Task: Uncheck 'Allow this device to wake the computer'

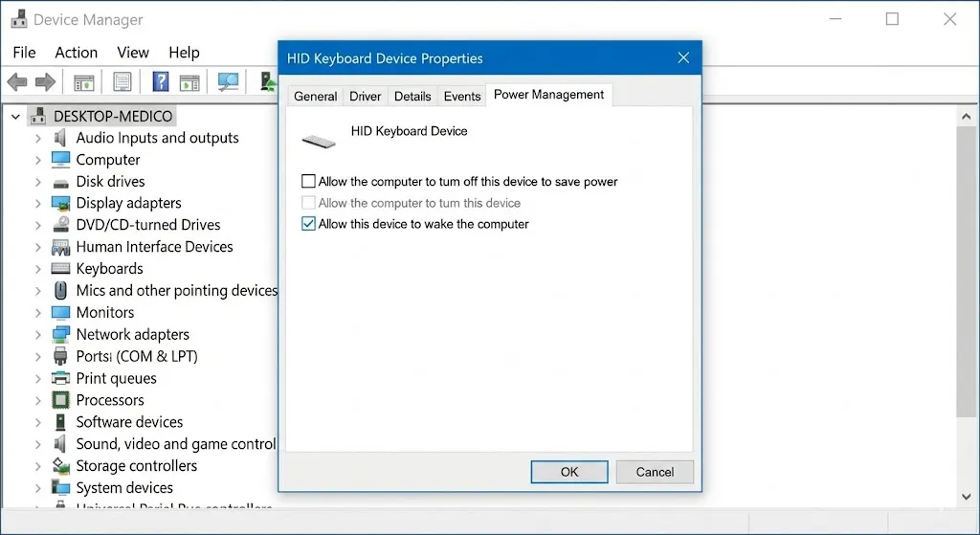Action: (308, 224)
